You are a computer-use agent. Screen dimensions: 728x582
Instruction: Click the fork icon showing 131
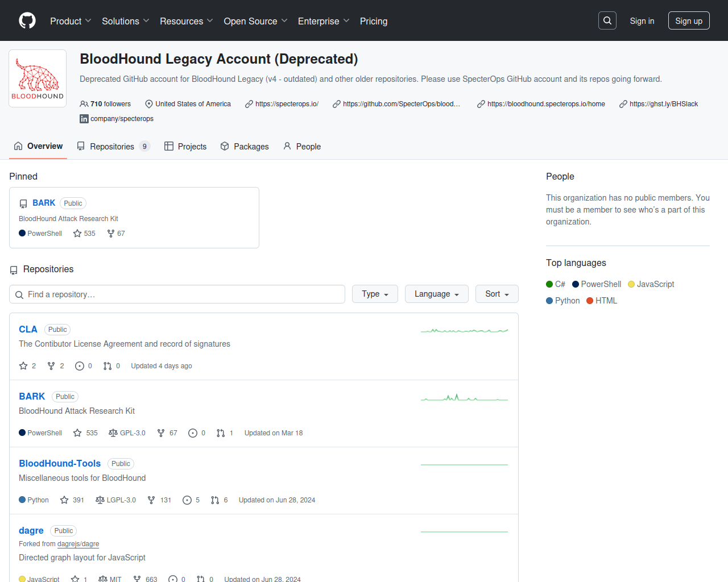[x=151, y=500]
